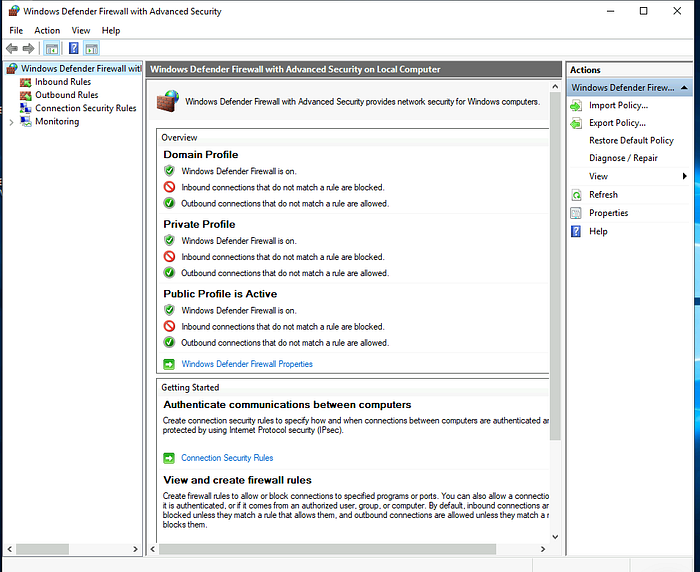The height and width of the screenshot is (572, 700).
Task: Maximize the firewall window
Action: [643, 11]
